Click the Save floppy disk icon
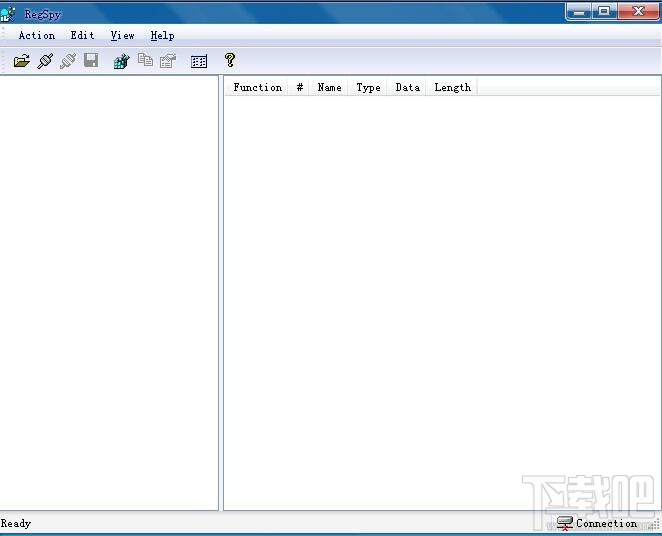Screen dimensions: 662x536 [x=91, y=60]
